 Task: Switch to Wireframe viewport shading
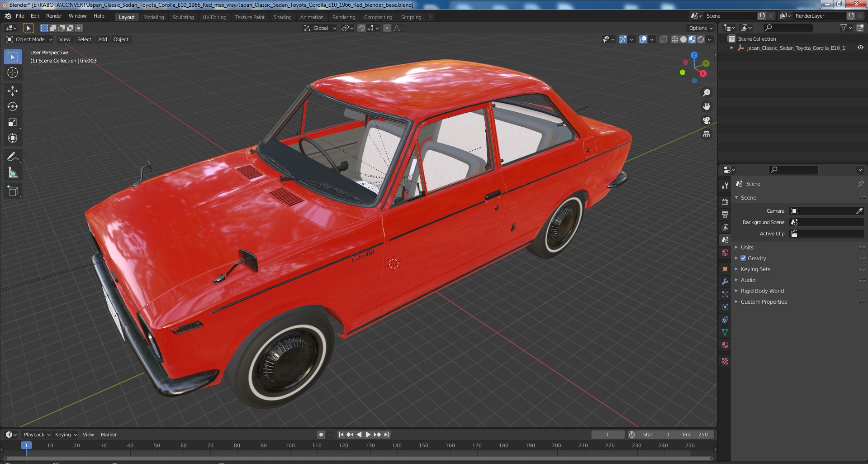[x=675, y=39]
